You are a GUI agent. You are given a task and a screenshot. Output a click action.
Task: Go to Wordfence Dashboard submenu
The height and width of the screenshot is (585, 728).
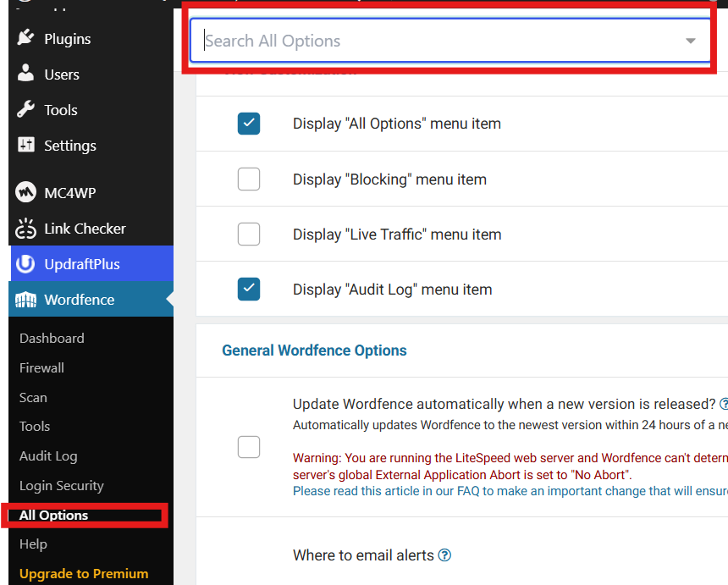pos(52,338)
